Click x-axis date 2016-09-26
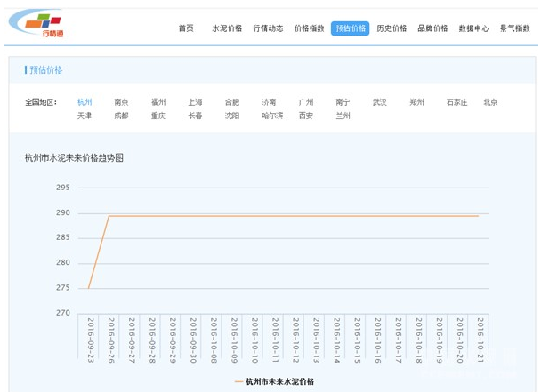The width and height of the screenshot is (541, 392). tap(111, 340)
